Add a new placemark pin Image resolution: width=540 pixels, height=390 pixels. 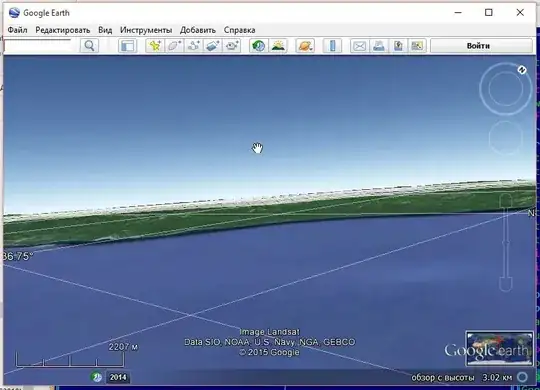tap(155, 46)
